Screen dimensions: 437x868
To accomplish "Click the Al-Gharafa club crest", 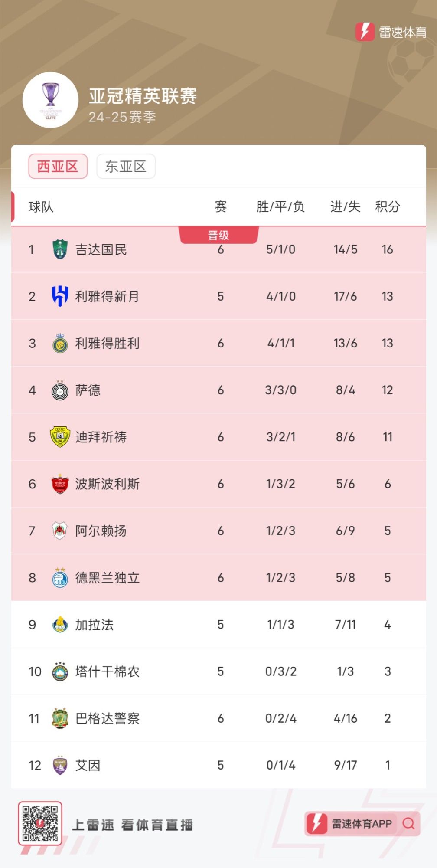I will click(x=60, y=625).
